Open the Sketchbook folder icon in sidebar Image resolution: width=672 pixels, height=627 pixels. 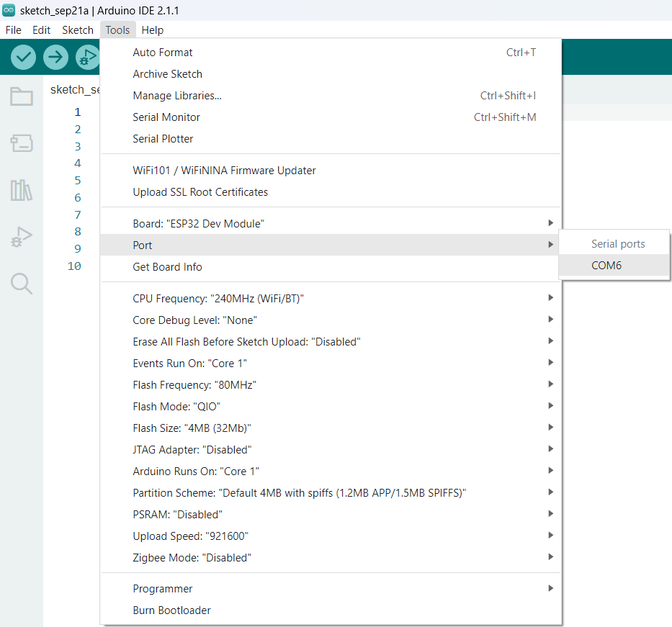tap(21, 96)
